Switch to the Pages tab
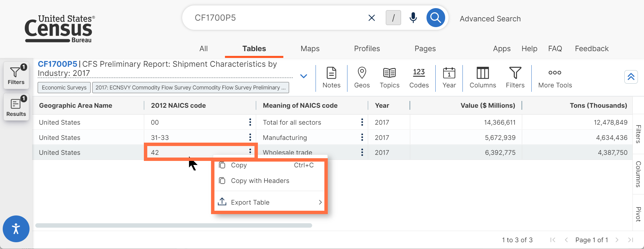This screenshot has height=249, width=644. (x=425, y=48)
